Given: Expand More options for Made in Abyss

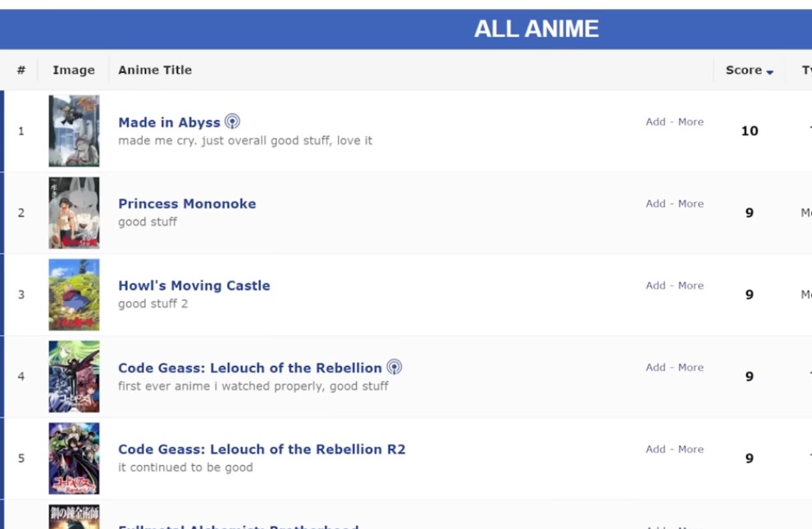Looking at the screenshot, I should (x=690, y=121).
